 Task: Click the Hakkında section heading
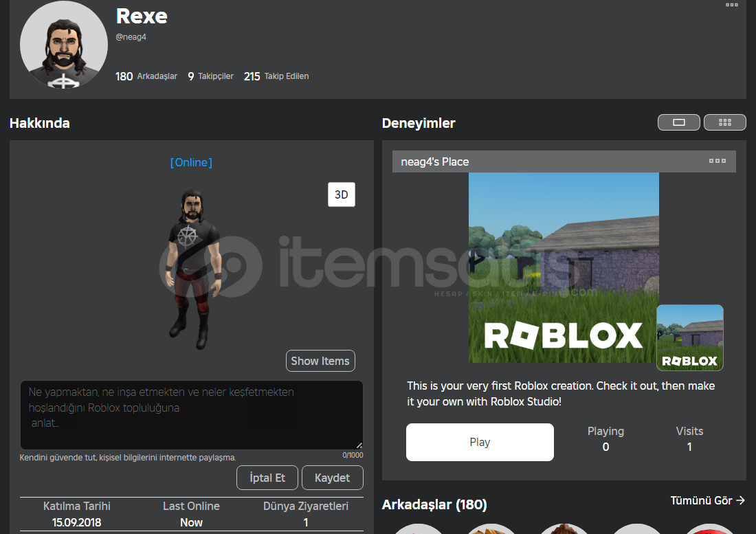(x=40, y=124)
